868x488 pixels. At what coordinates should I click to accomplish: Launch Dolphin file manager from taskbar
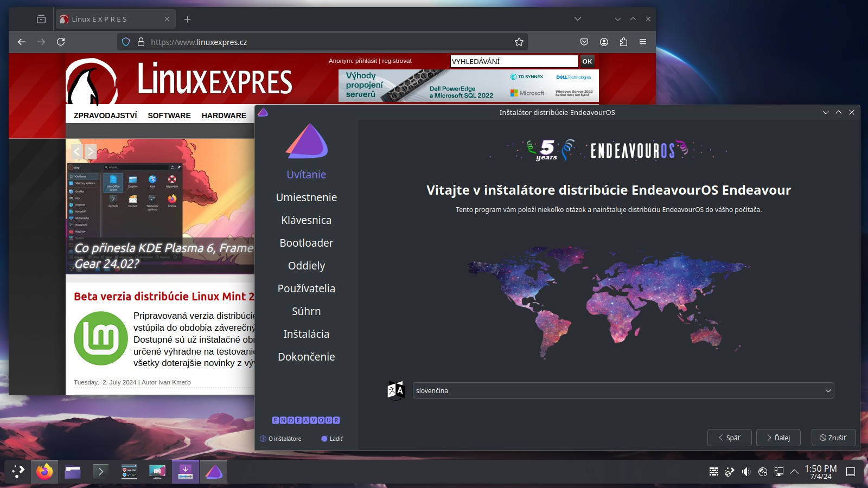(73, 472)
